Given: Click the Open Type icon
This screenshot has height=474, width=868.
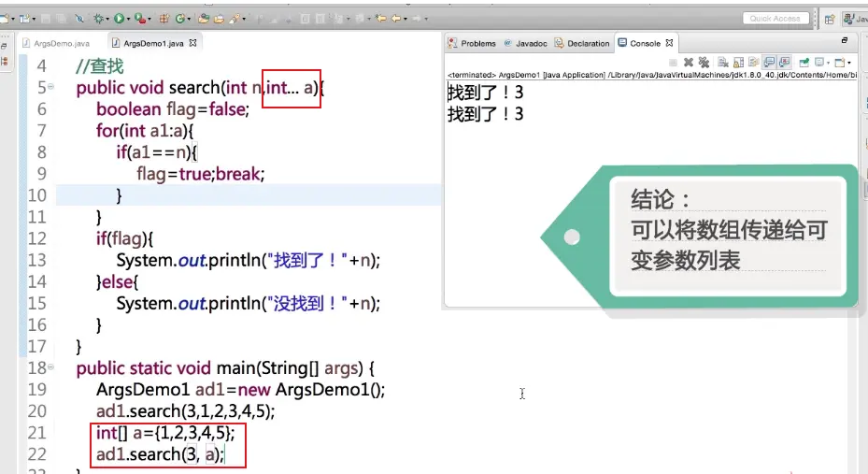Looking at the screenshot, I should click(204, 19).
